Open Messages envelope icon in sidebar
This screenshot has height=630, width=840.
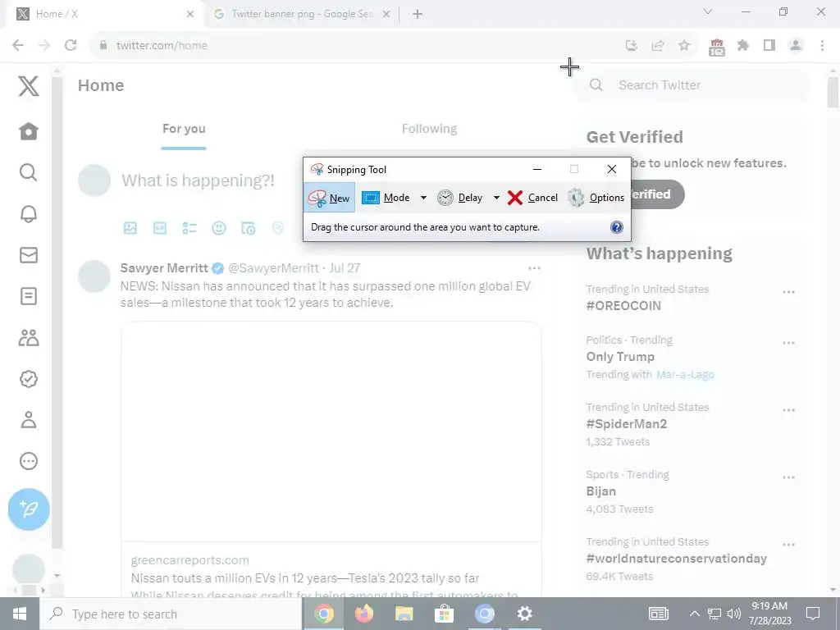click(x=29, y=255)
